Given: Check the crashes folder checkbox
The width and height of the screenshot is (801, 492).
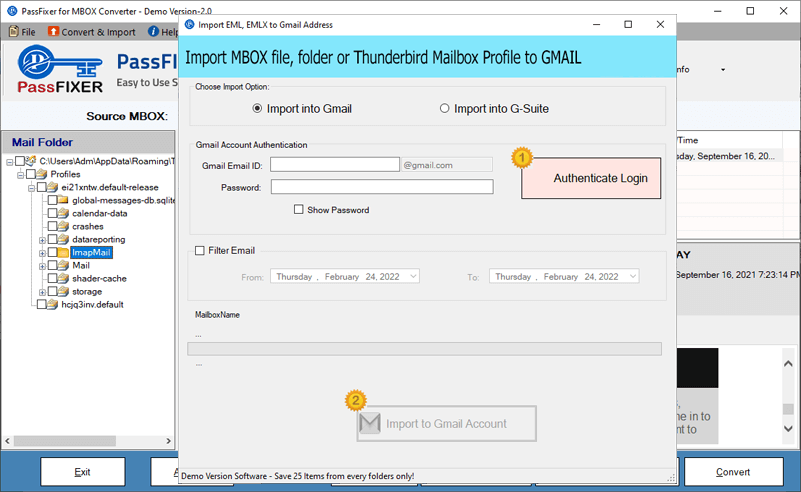Looking at the screenshot, I should pyautogui.click(x=52, y=226).
